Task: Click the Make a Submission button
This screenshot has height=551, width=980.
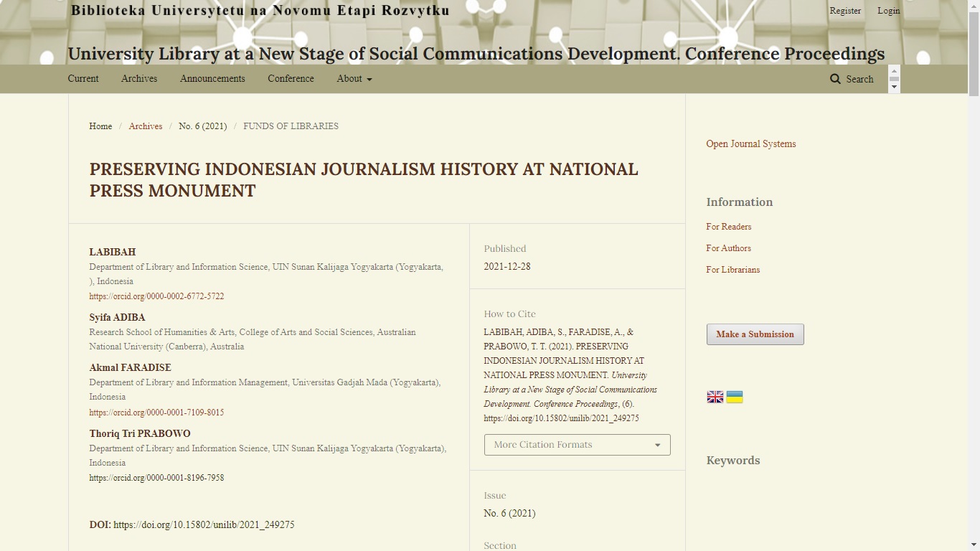Action: click(755, 334)
